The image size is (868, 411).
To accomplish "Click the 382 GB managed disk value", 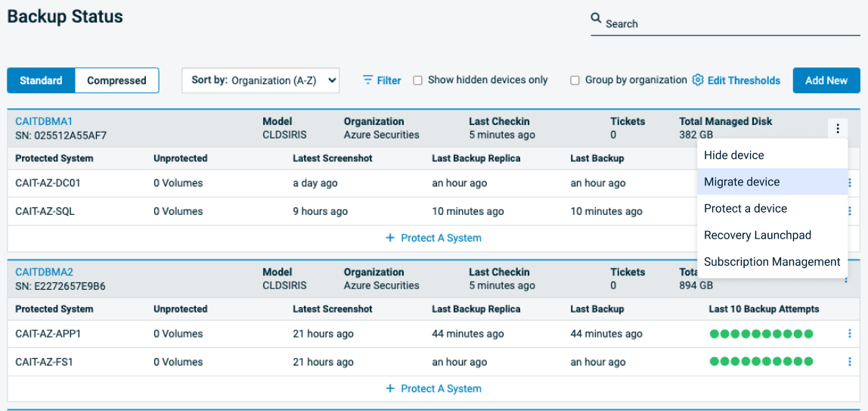I will tap(696, 135).
